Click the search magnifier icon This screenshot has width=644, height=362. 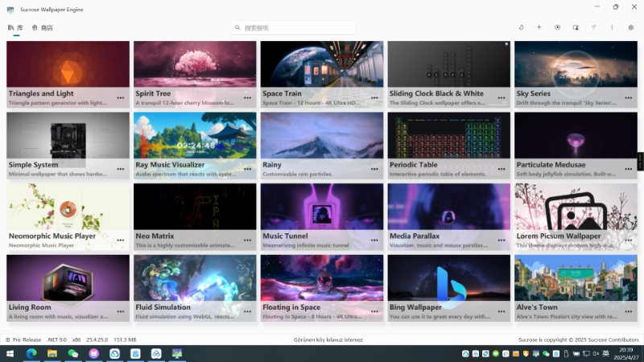pos(237,27)
